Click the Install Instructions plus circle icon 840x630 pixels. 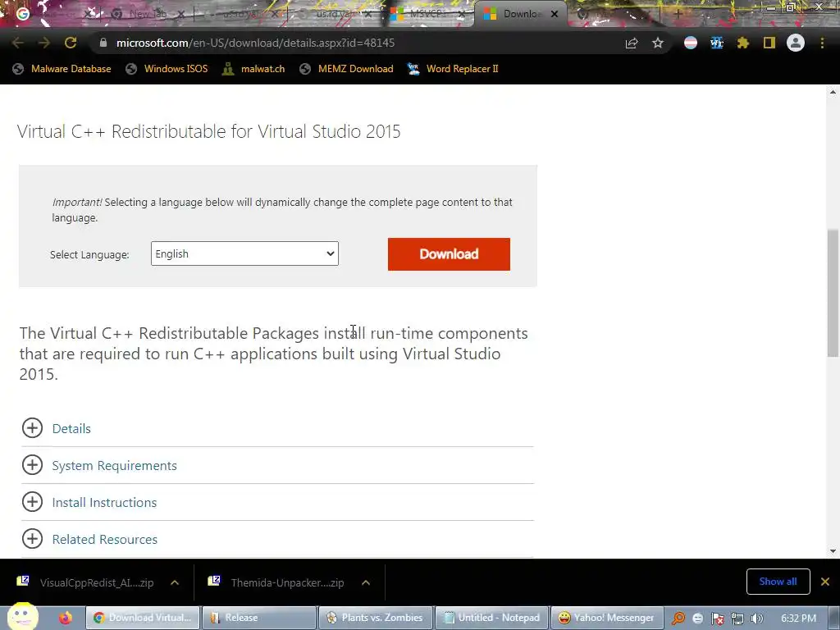point(32,502)
